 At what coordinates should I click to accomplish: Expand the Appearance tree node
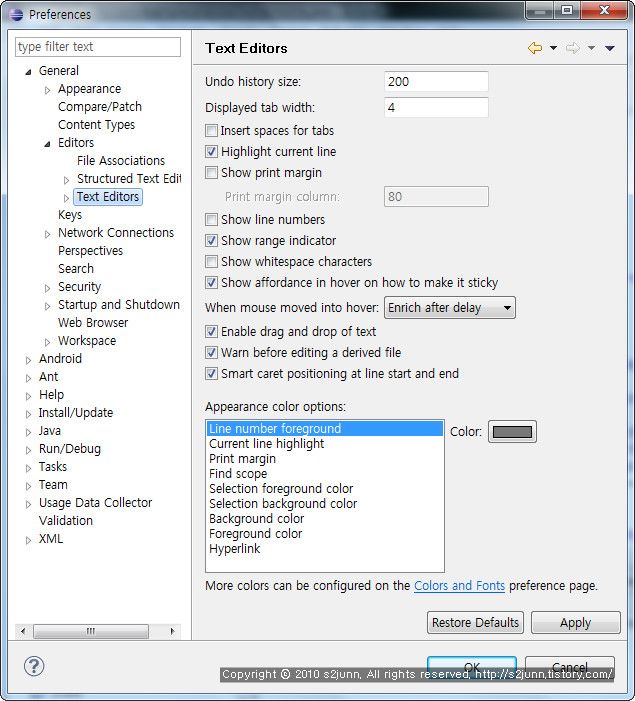tap(47, 90)
